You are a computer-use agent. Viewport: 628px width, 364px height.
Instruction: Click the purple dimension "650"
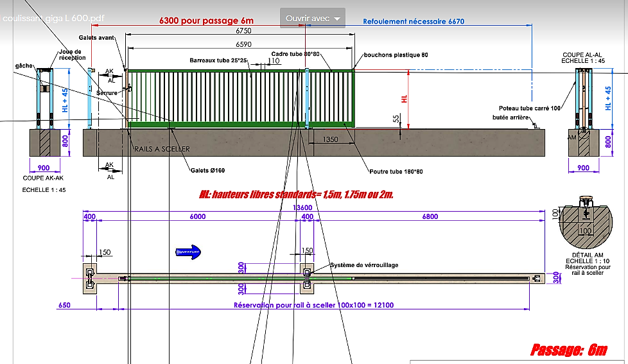point(64,305)
